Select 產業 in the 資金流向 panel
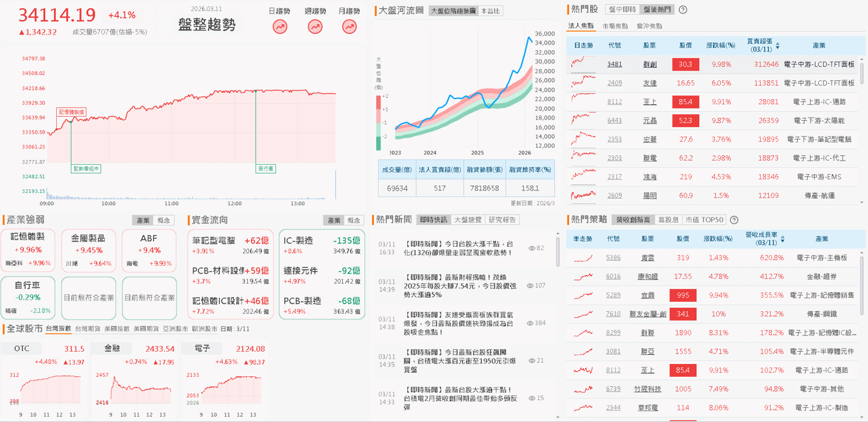The width and height of the screenshot is (868, 422). pyautogui.click(x=334, y=220)
